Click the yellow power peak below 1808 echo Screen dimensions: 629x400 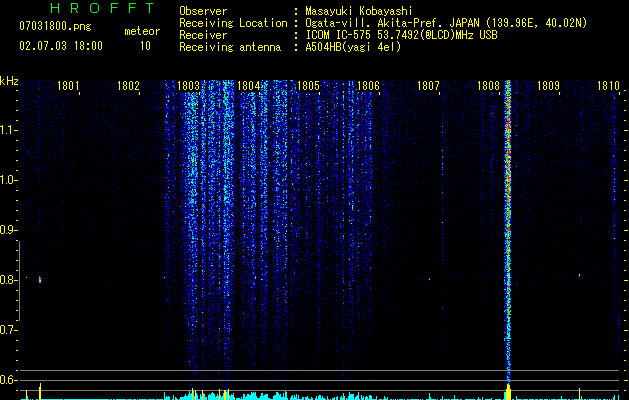(508, 392)
